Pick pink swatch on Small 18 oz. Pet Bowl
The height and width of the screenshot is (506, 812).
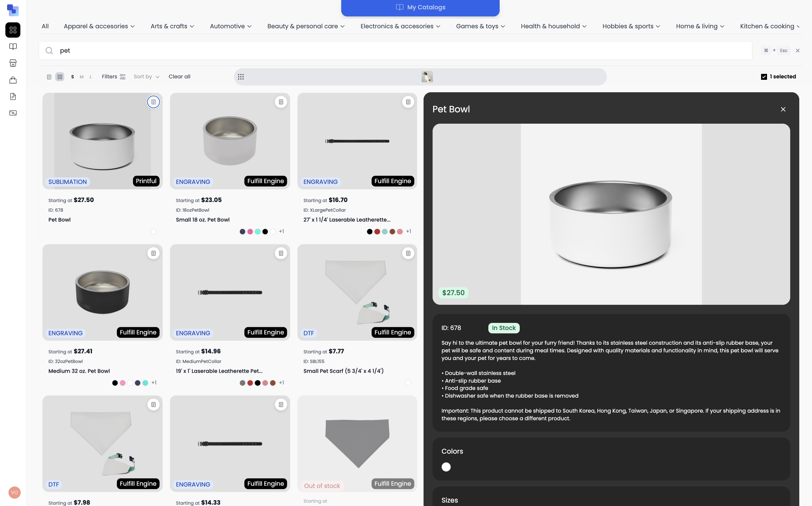pos(250,231)
